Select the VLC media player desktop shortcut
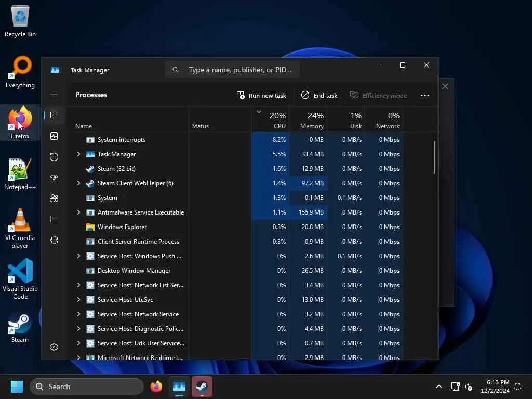This screenshot has width=532, height=399. pos(20,229)
